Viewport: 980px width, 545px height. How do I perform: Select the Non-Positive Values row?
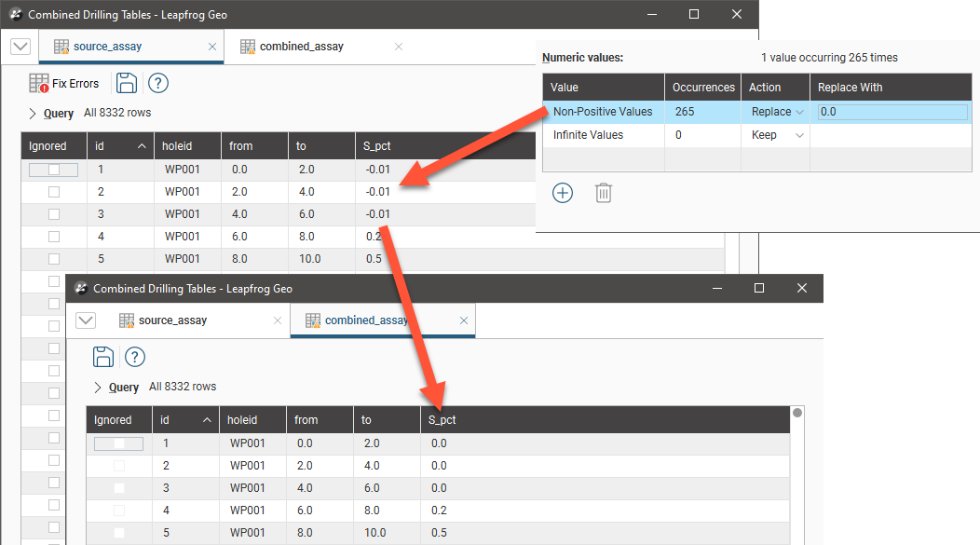click(x=756, y=112)
